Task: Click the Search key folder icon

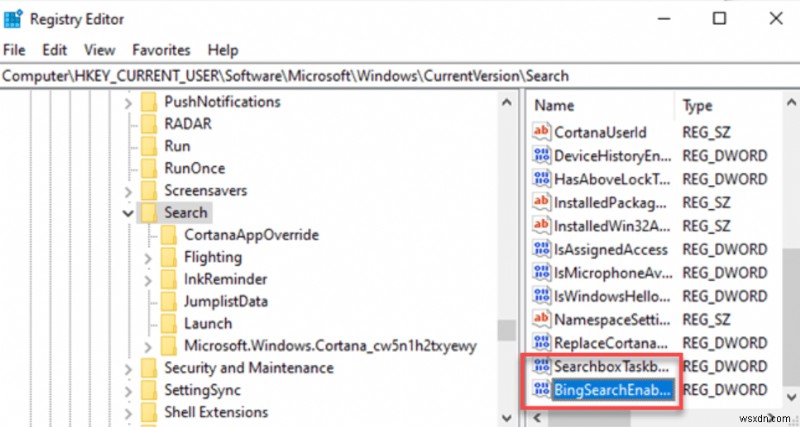Action: coord(149,213)
